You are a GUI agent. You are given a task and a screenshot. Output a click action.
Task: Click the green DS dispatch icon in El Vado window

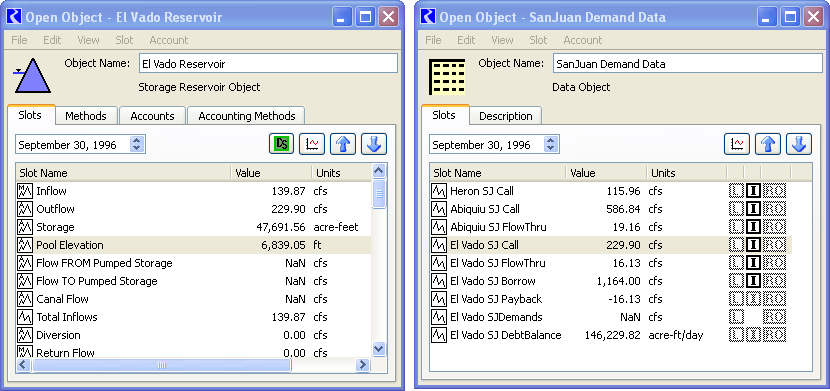(281, 144)
